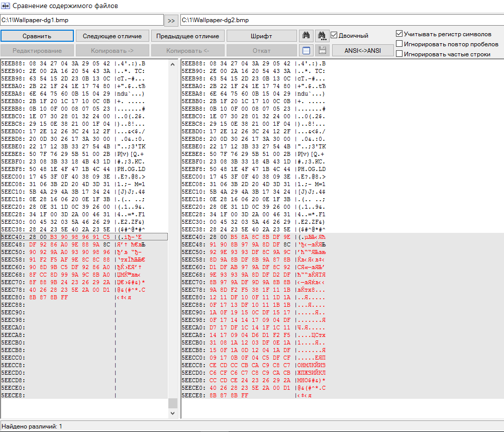Open the Шрифт font dialog
The image size is (504, 432).
(261, 36)
